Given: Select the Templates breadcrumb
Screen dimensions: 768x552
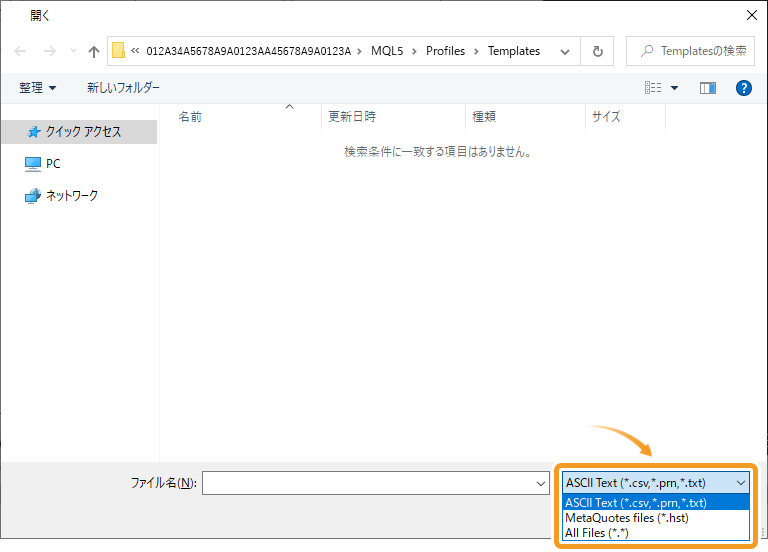Looking at the screenshot, I should 514,51.
